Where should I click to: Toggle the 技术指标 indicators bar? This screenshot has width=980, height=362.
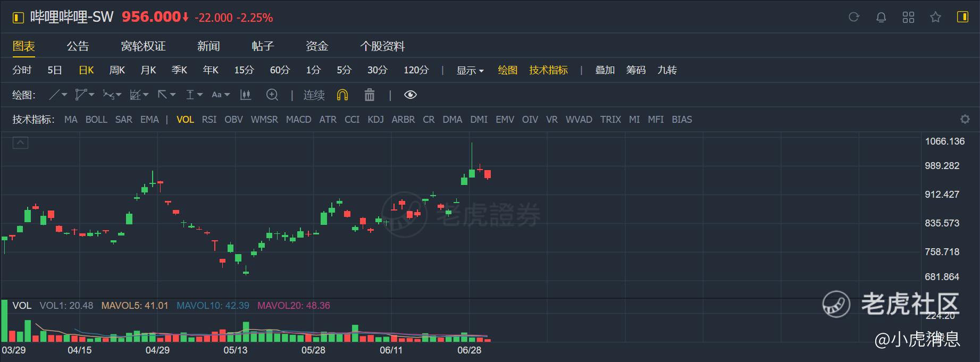point(549,70)
